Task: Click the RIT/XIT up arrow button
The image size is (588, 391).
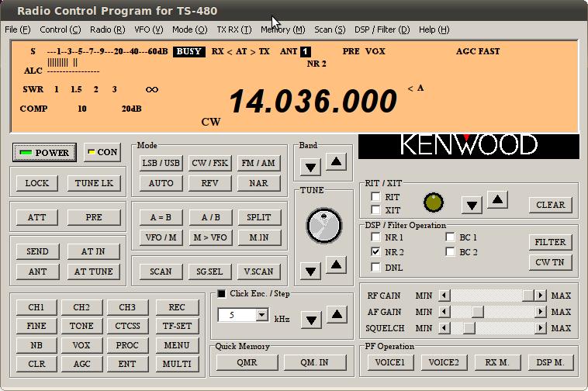Action: point(497,199)
